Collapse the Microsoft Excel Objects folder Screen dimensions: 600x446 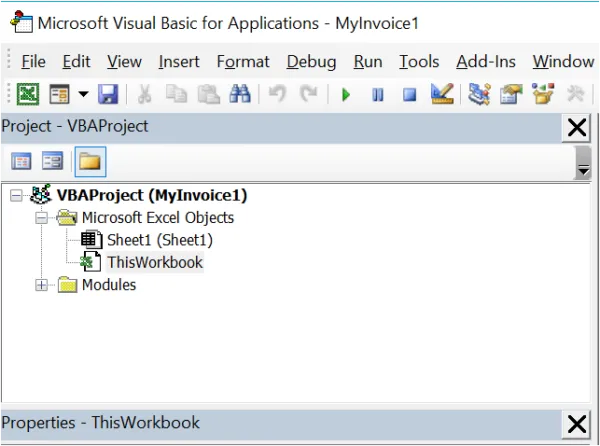click(42, 217)
